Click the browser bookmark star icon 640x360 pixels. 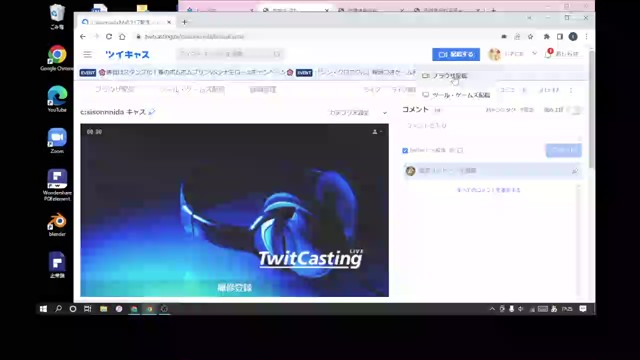click(x=530, y=37)
